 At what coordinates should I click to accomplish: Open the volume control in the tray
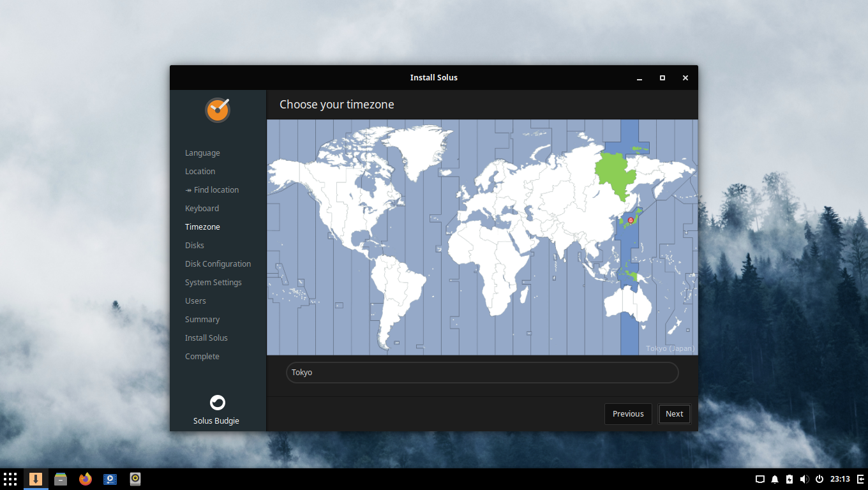(804, 479)
